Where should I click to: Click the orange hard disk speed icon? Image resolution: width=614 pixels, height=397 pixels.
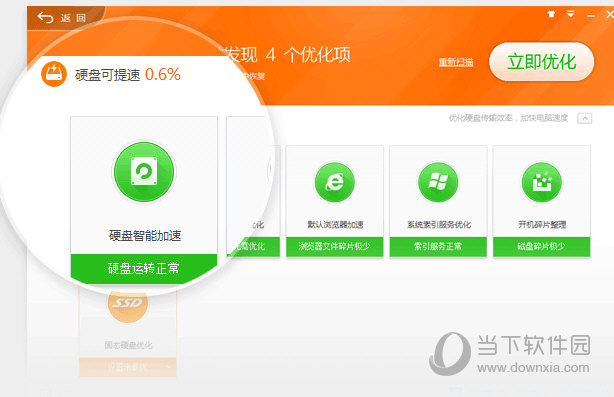(x=54, y=74)
